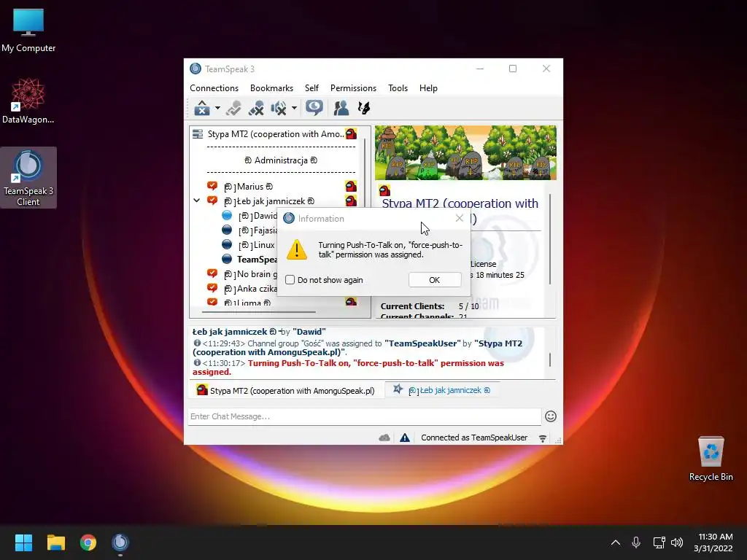Click the red crewmate icon below the banner
Screen dimensions: 747x560
384,191
